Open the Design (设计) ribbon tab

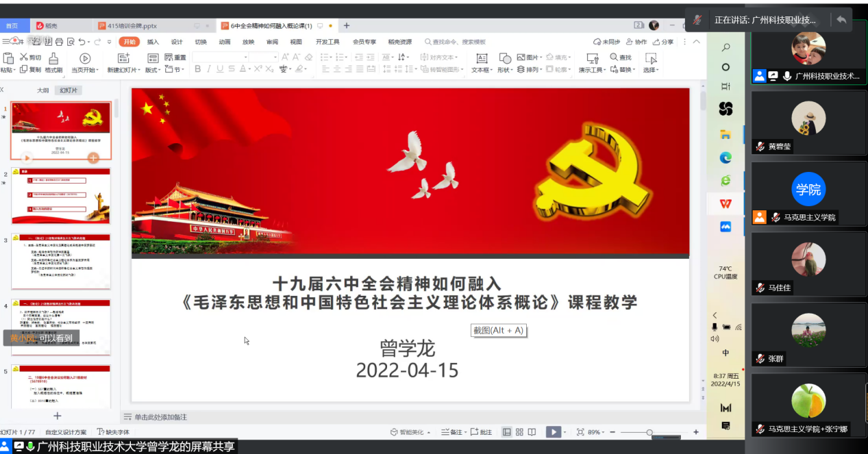pos(177,42)
